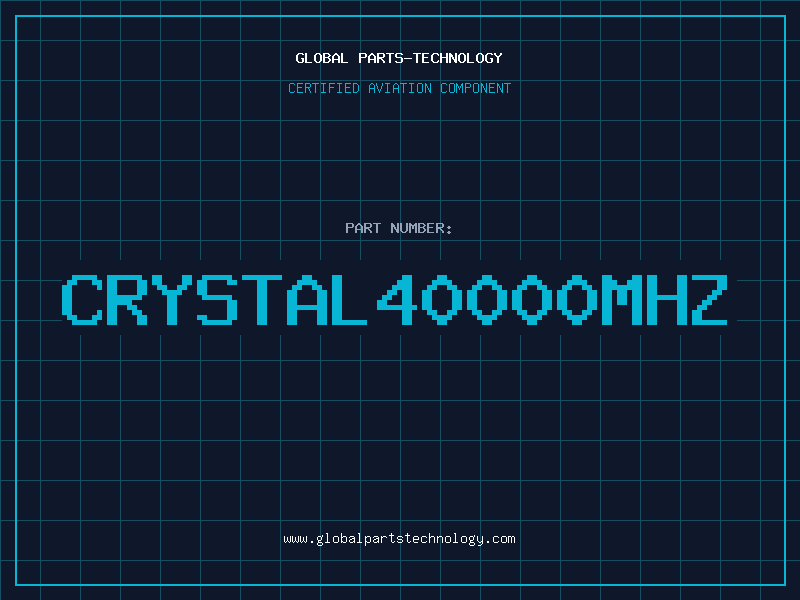Select the word CERTIFIED in the subtitle
Image resolution: width=800 pixels, height=600 pixels.
click(324, 88)
